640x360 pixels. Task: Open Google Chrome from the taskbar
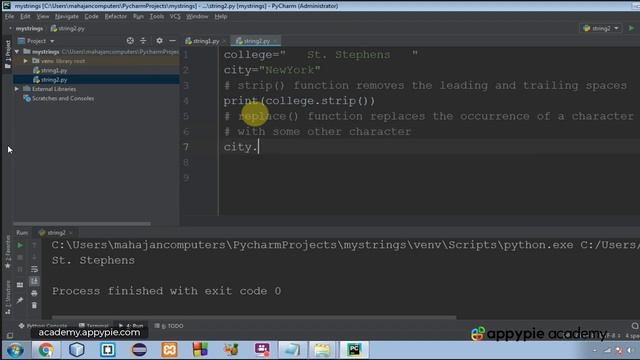point(46,350)
